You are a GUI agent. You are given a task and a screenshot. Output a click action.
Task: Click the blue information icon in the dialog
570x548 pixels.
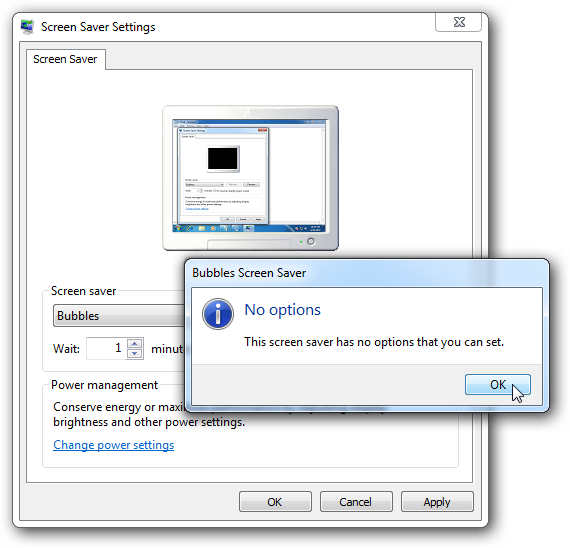point(218,314)
